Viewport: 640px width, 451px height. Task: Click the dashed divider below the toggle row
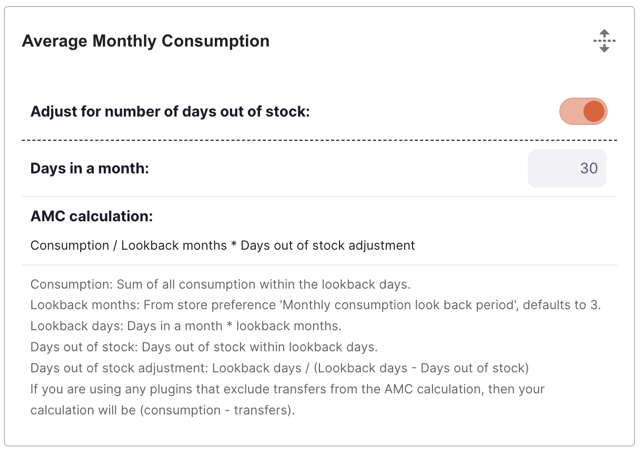click(320, 140)
